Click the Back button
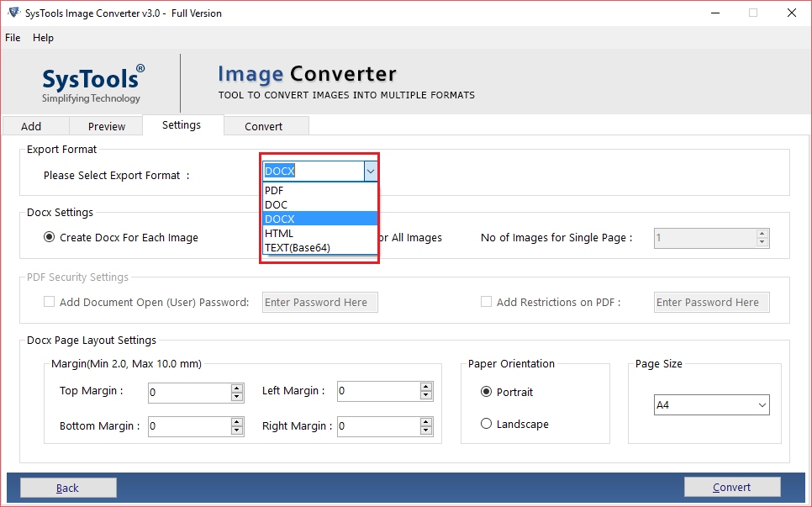 pos(68,488)
